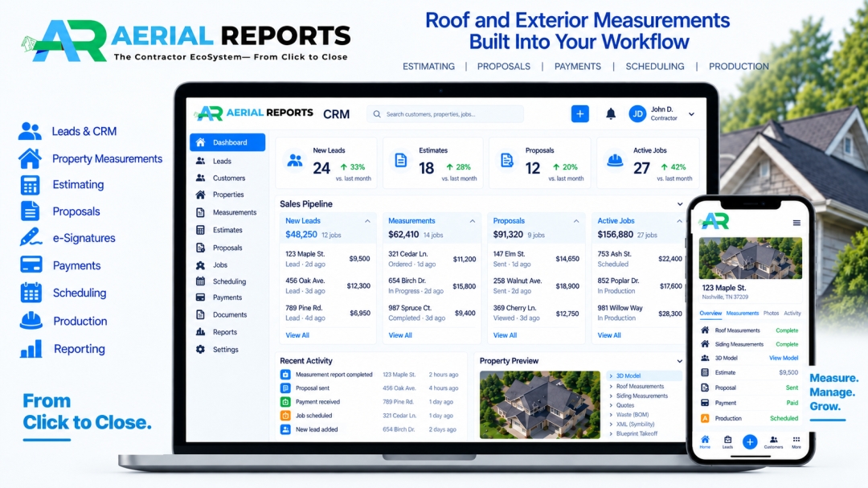Open the John D. account dropdown arrow

[691, 114]
